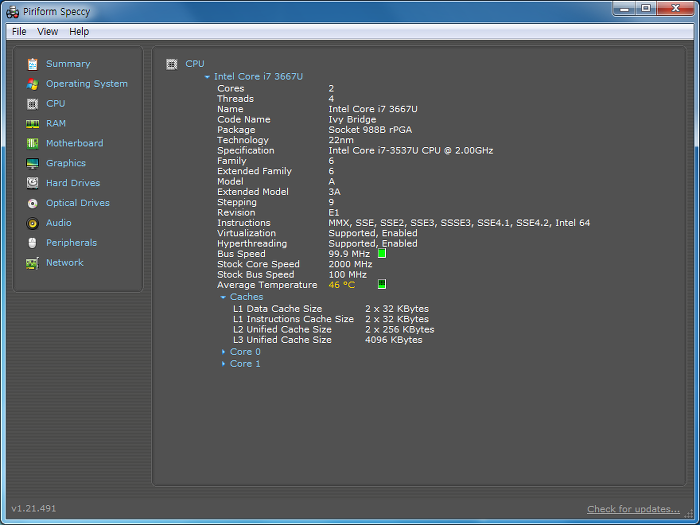Viewport: 700px width, 525px height.
Task: Click the CPU heading text in main panel
Action: click(x=195, y=64)
